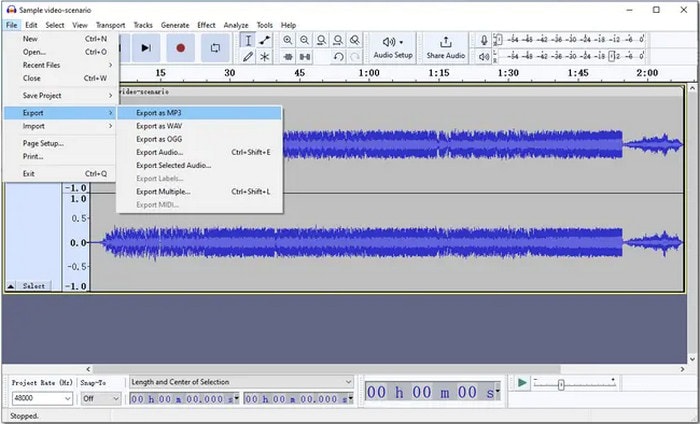Click the Undo arrow icon
The image size is (700, 424).
tap(338, 57)
